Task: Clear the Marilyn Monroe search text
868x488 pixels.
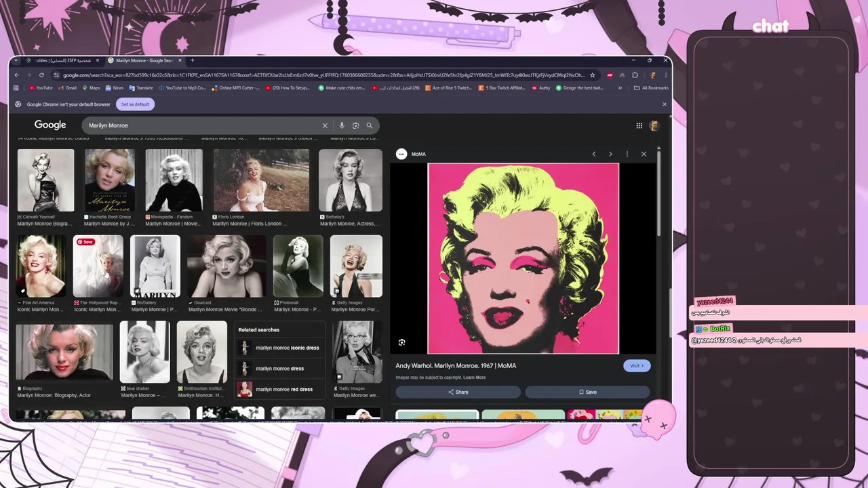Action: (325, 125)
